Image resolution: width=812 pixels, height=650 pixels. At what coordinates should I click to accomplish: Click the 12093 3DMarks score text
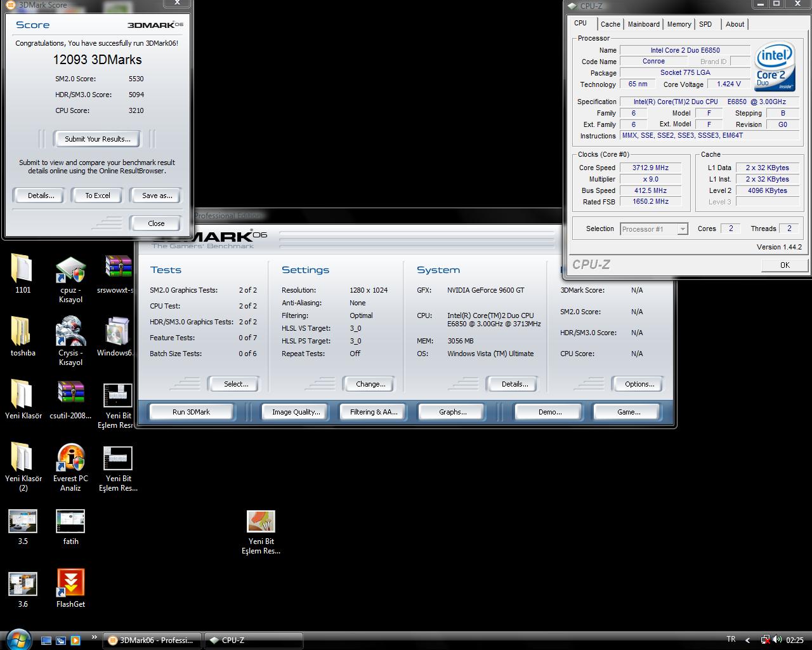tap(98, 60)
